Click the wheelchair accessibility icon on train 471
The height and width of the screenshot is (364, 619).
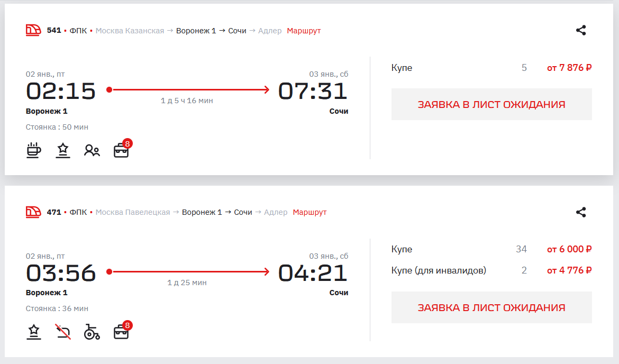click(92, 332)
